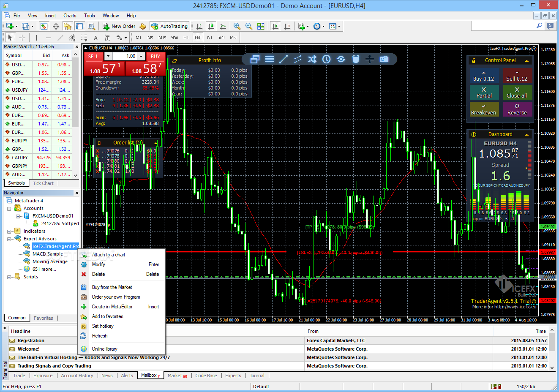Click the one-click trading volume input field
The image size is (559, 392).
[x=125, y=56]
